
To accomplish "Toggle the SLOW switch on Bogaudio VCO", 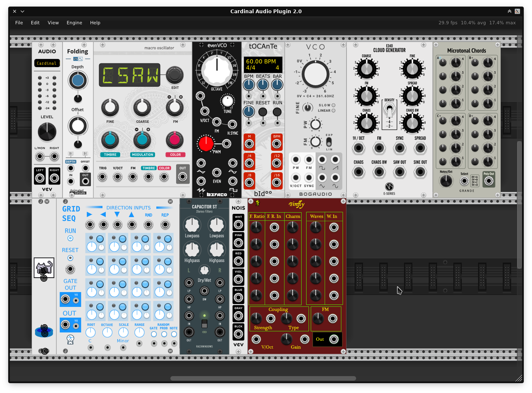I will (333, 105).
